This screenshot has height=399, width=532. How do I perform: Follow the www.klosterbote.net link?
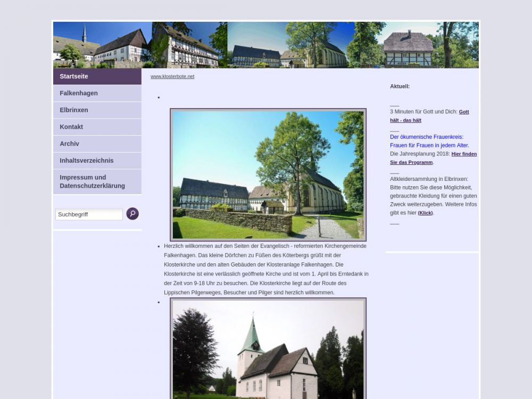point(172,77)
